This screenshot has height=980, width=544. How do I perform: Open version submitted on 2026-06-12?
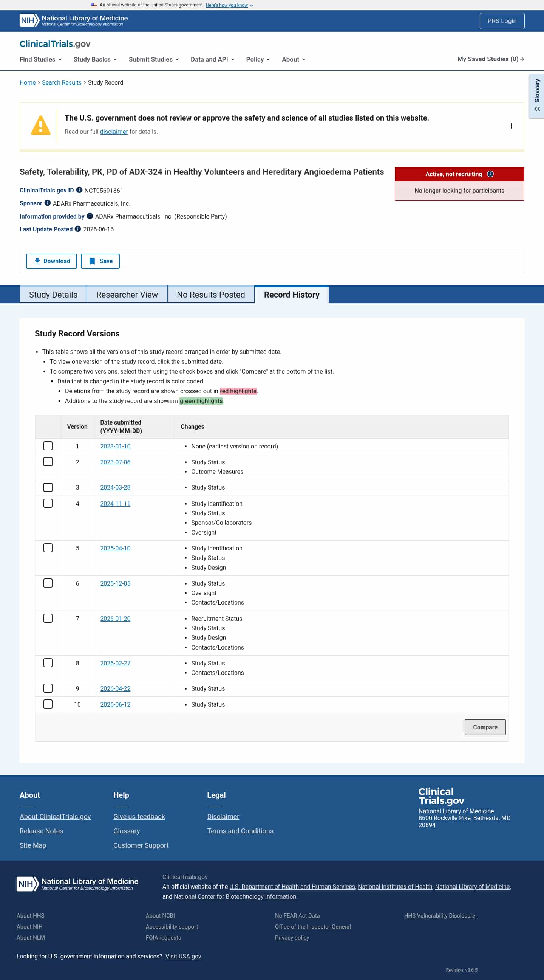pyautogui.click(x=115, y=705)
